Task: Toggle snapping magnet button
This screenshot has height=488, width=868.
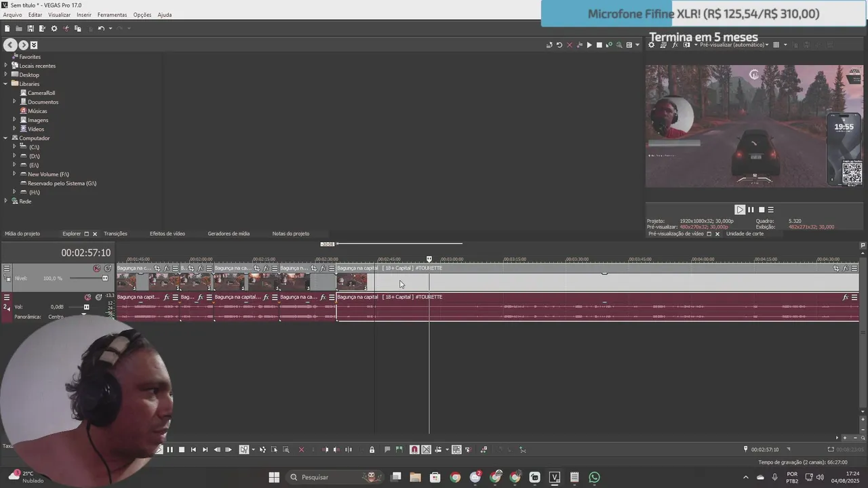Action: point(414,449)
